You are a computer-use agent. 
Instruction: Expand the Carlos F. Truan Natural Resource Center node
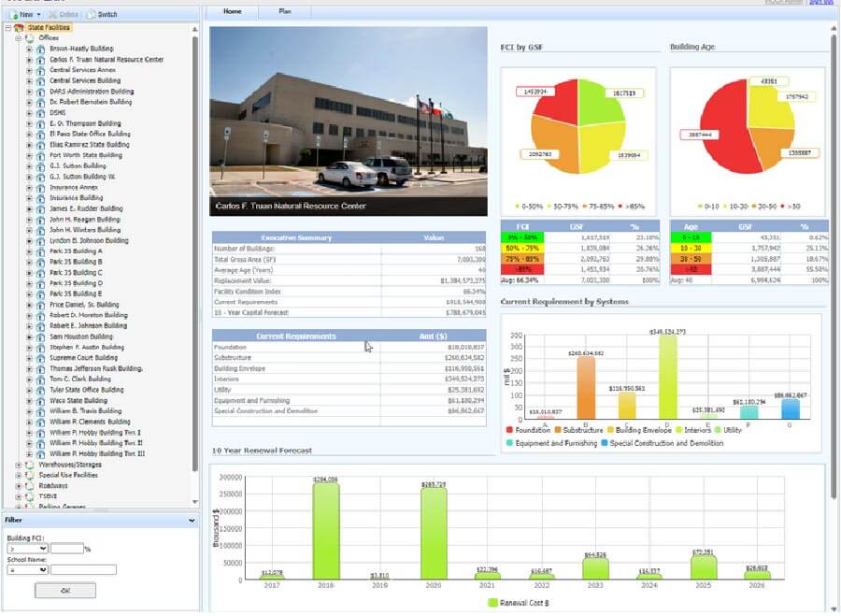(x=30, y=60)
